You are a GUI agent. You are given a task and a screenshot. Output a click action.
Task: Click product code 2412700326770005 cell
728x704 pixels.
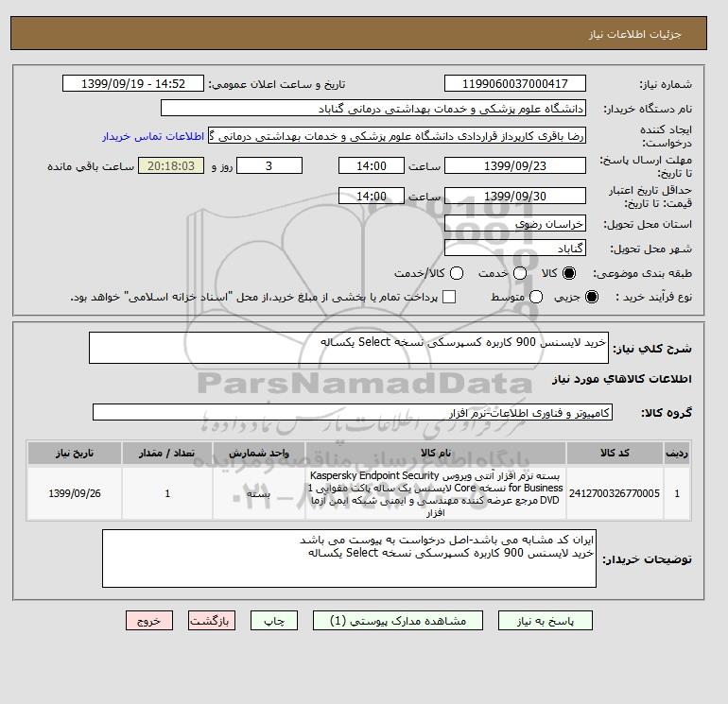click(x=615, y=493)
